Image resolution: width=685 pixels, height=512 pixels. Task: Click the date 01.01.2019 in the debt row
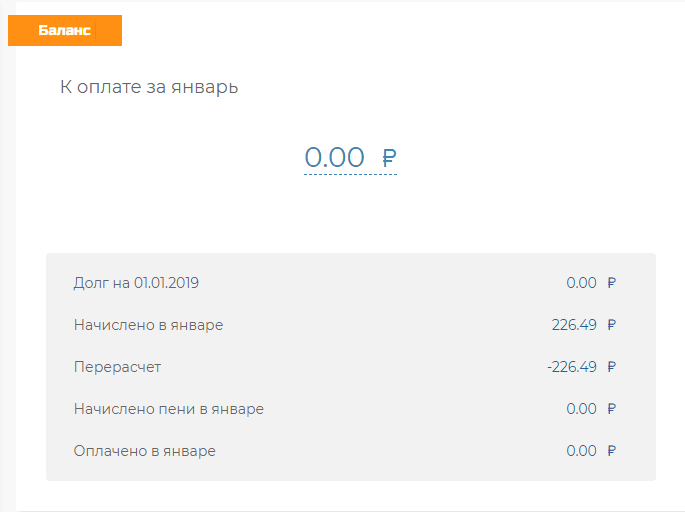166,283
